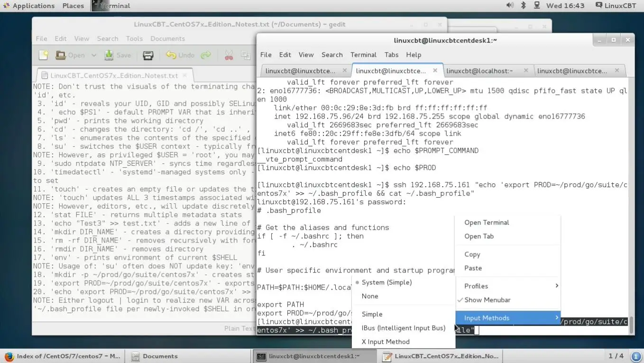Select the LinuxCBT_CentOS7x_Edition_Notest.txt document tab
644x363 pixels.
point(114,75)
